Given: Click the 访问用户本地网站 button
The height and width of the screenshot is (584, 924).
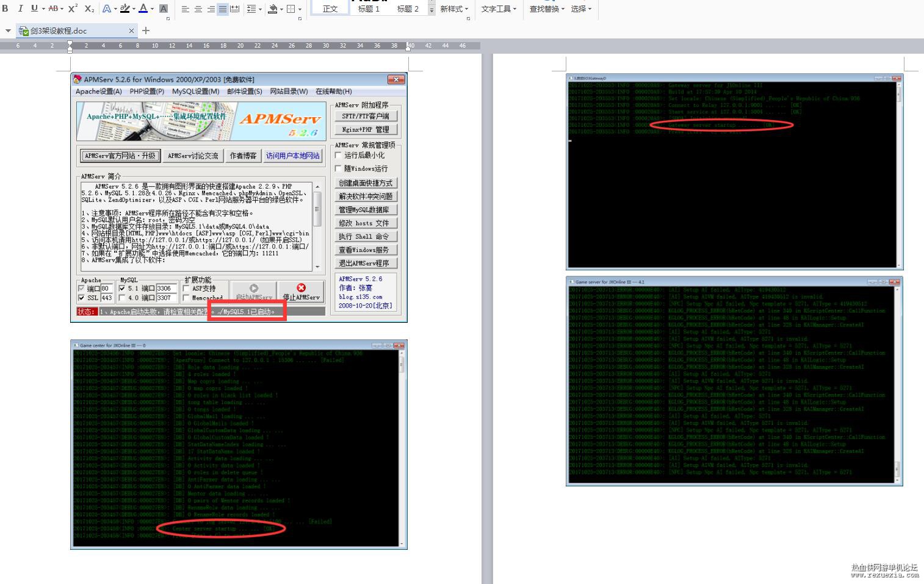Looking at the screenshot, I should pyautogui.click(x=293, y=156).
